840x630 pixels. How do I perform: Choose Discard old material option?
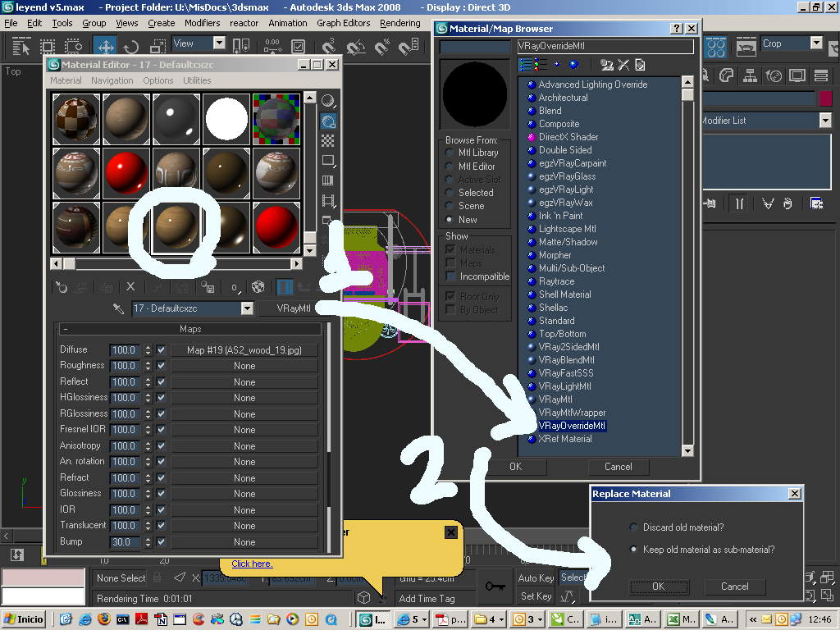(634, 527)
